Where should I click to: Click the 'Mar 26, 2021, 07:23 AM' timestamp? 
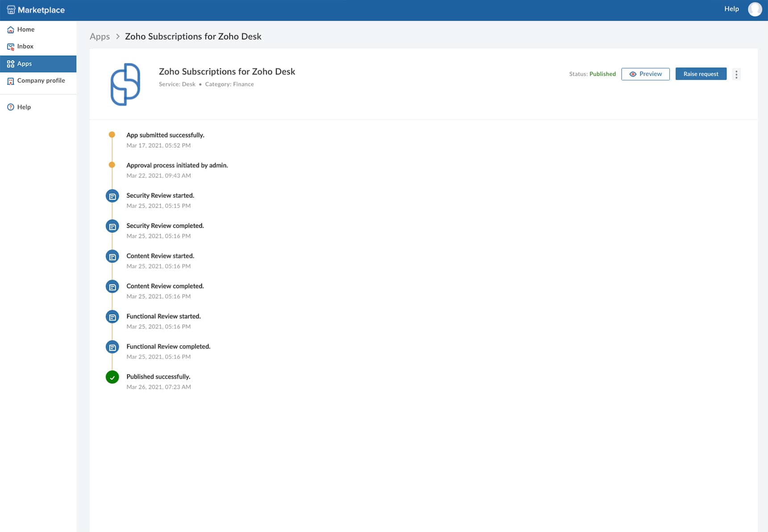tap(159, 387)
